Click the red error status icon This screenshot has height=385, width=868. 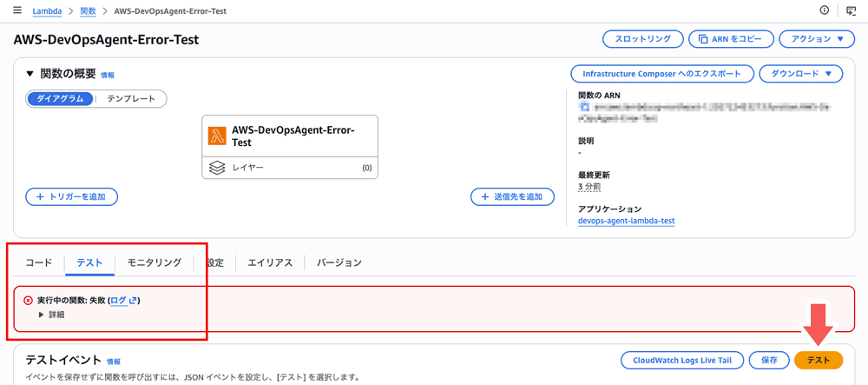coord(29,301)
